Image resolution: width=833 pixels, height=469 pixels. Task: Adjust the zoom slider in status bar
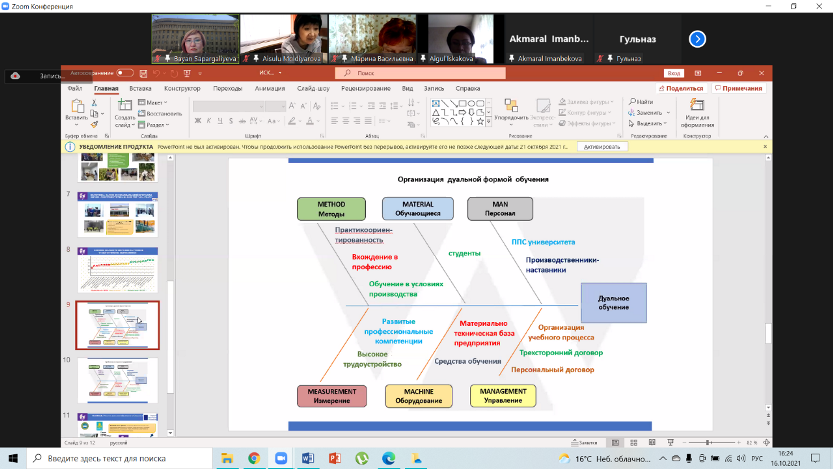coord(708,441)
